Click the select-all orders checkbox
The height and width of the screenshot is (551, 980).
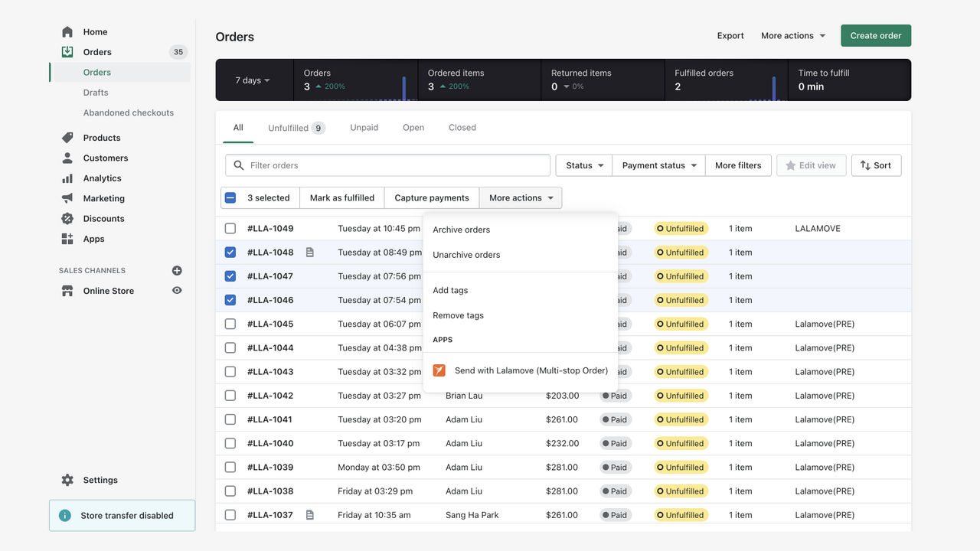[x=230, y=197]
